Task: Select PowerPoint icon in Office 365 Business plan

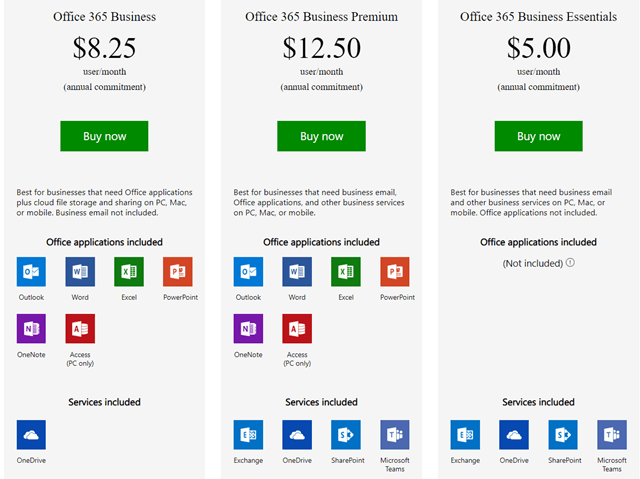Action: click(x=178, y=271)
